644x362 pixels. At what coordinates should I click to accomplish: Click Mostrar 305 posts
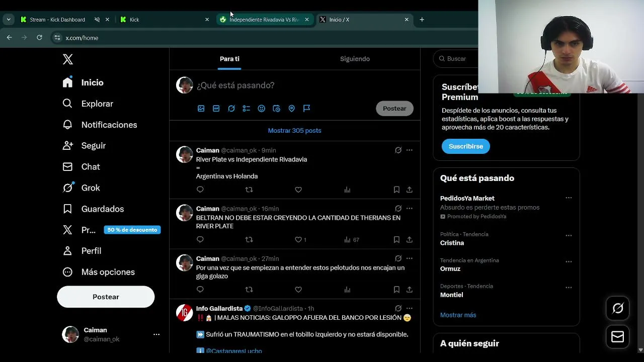295,130
